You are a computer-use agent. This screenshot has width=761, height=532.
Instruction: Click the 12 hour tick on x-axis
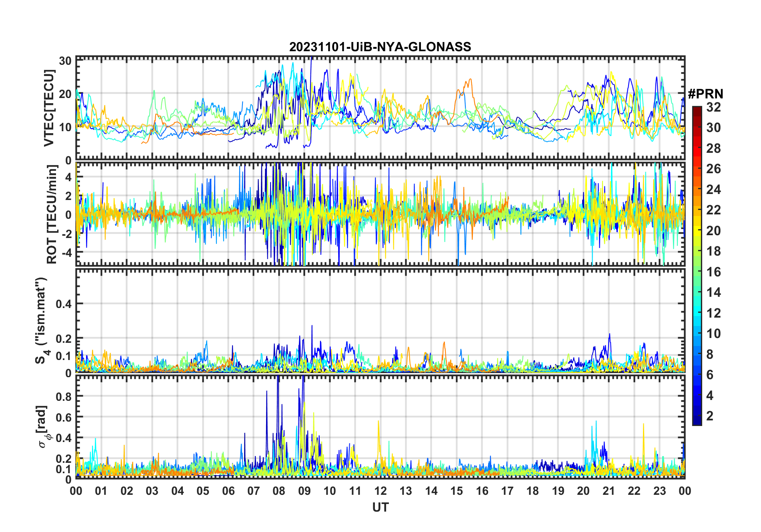380,491
